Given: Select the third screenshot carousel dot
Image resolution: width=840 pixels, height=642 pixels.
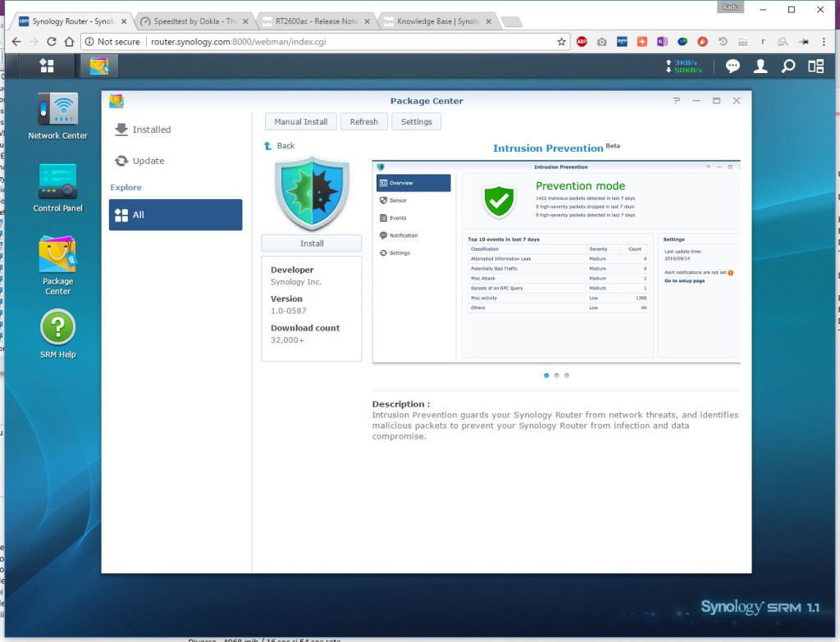Looking at the screenshot, I should 566,376.
